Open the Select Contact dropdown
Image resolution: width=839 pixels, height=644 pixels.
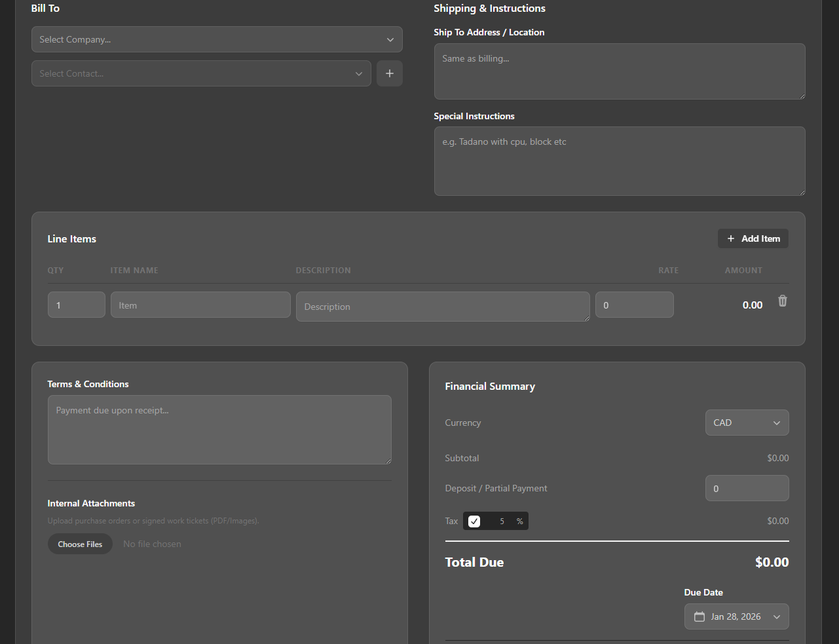(201, 73)
